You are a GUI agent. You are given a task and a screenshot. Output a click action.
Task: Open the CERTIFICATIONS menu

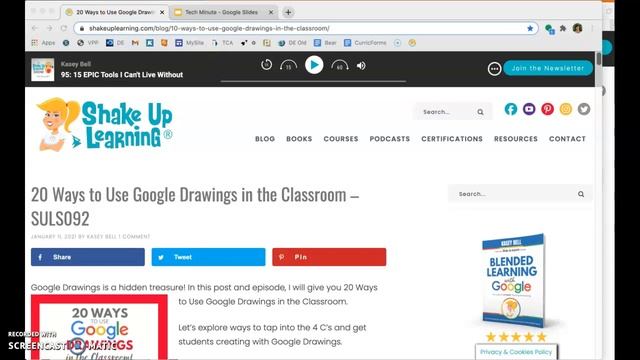click(x=452, y=139)
